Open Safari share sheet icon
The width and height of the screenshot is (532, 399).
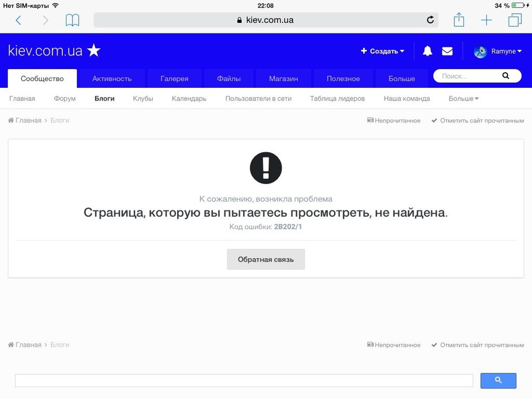[459, 20]
